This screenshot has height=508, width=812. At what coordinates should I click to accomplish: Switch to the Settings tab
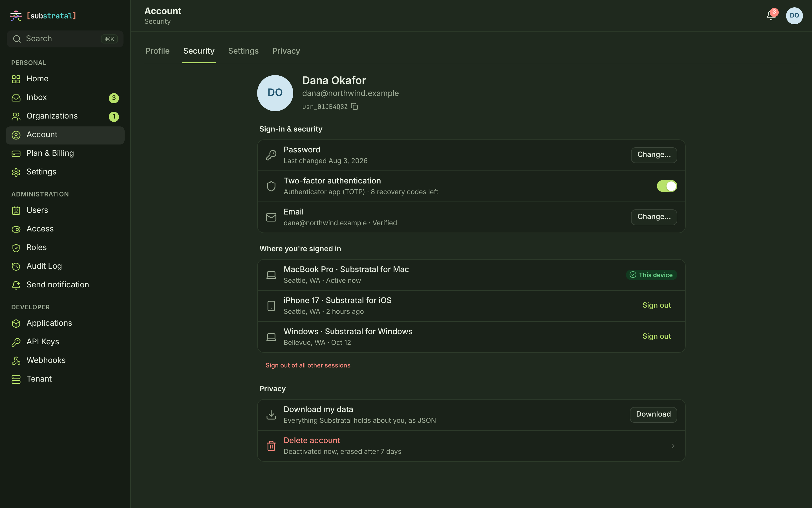coord(243,51)
